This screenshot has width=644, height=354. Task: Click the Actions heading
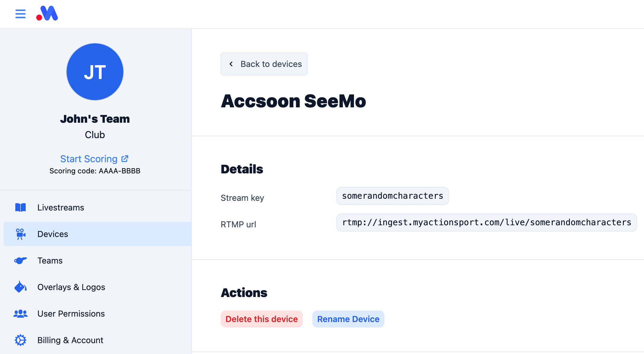tap(244, 293)
